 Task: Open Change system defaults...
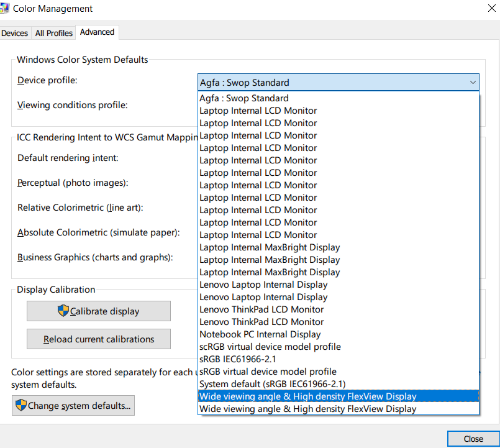[x=73, y=406]
